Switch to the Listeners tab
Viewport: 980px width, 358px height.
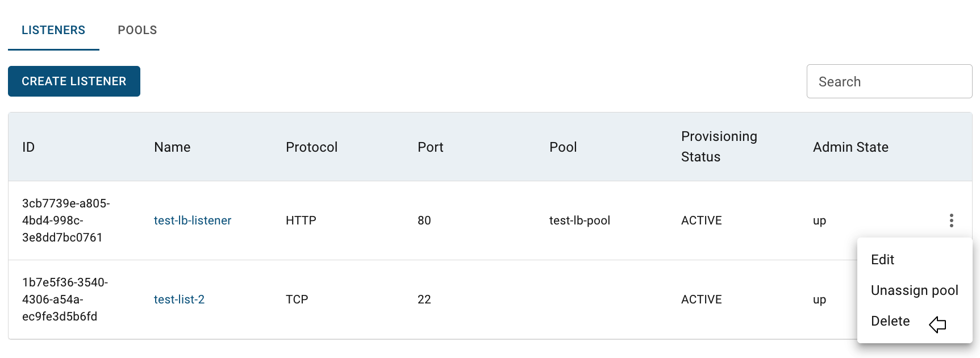[x=53, y=30]
